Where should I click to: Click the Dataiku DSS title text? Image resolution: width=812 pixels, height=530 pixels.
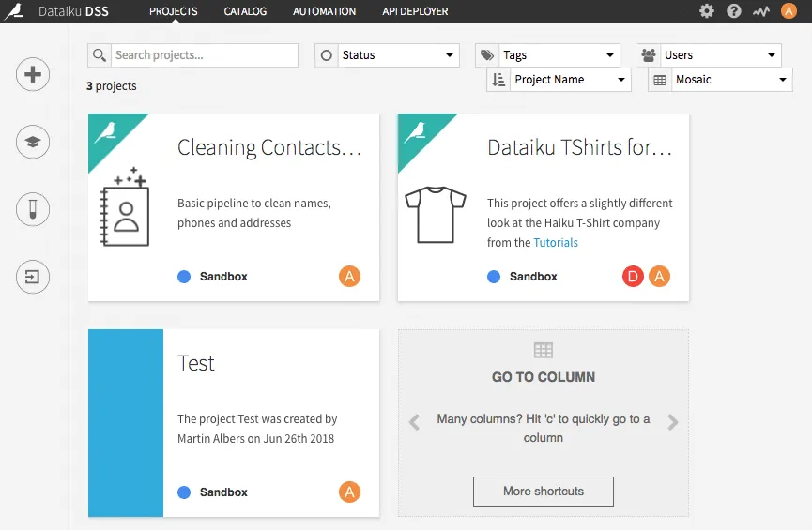pyautogui.click(x=73, y=11)
